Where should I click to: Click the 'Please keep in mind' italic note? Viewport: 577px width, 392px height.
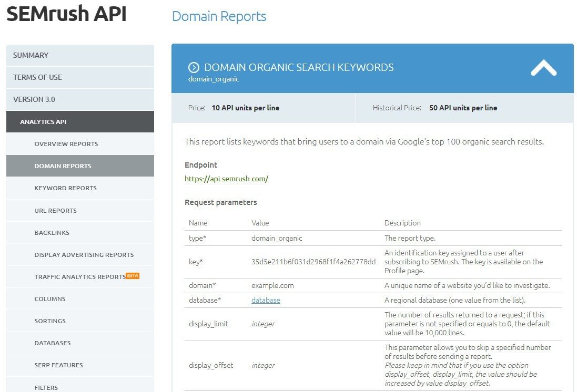pyautogui.click(x=461, y=374)
